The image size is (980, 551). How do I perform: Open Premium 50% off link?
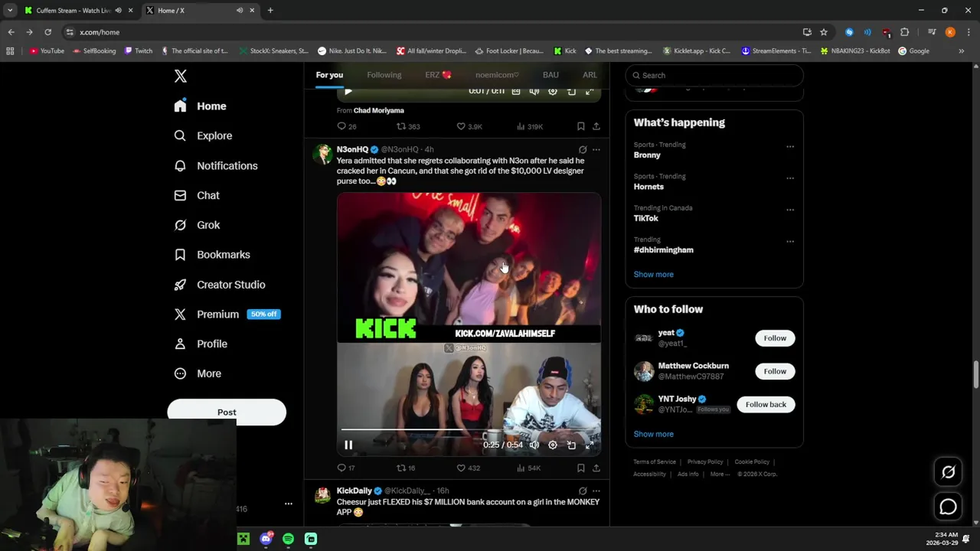[227, 315]
